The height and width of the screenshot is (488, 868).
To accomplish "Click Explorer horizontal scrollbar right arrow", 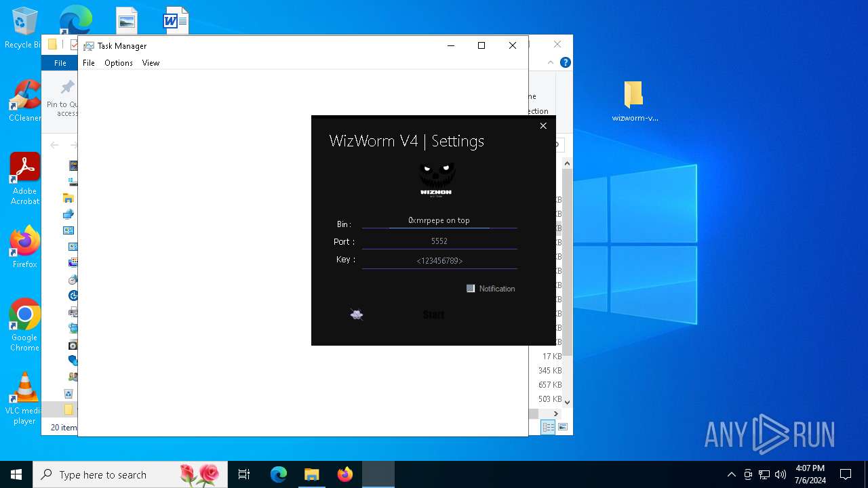I will pos(556,413).
